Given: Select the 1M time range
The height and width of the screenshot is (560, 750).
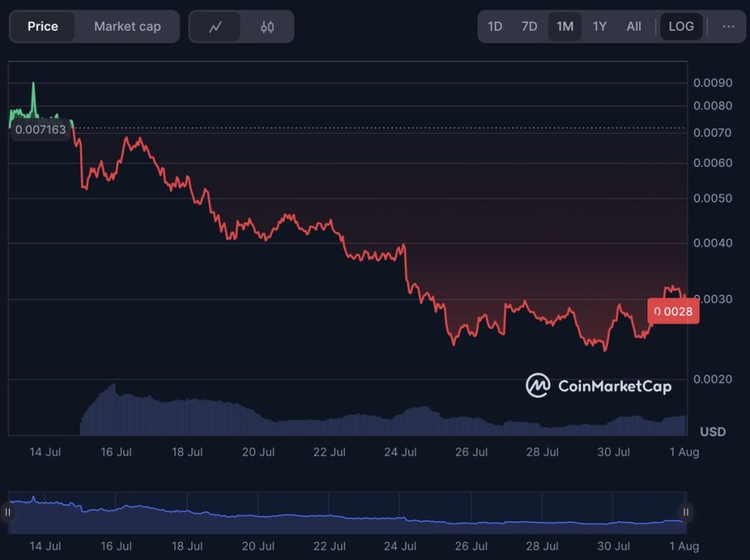Looking at the screenshot, I should 565,26.
